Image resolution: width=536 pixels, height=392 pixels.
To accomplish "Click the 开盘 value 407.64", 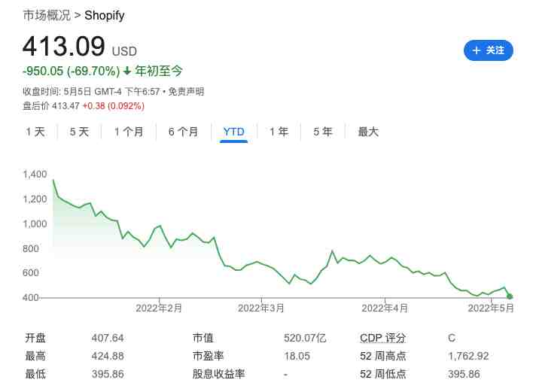I will pyautogui.click(x=108, y=338).
